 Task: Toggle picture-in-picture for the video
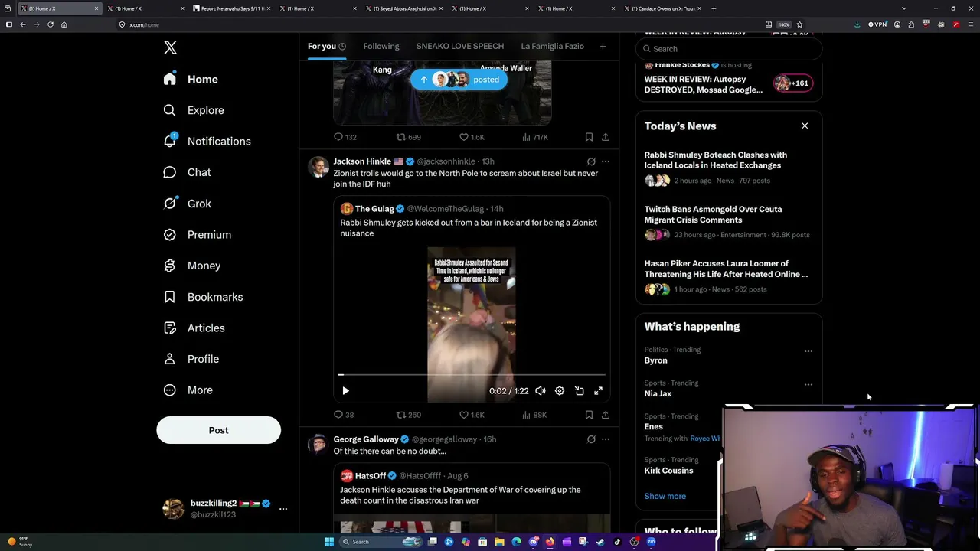pos(580,391)
